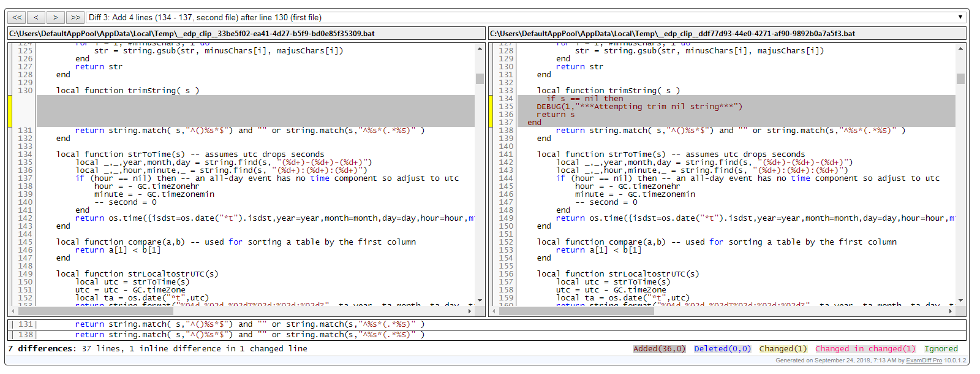Click the 'Changed in changed(1)' legend label
This screenshot has width=980, height=374.
point(865,349)
